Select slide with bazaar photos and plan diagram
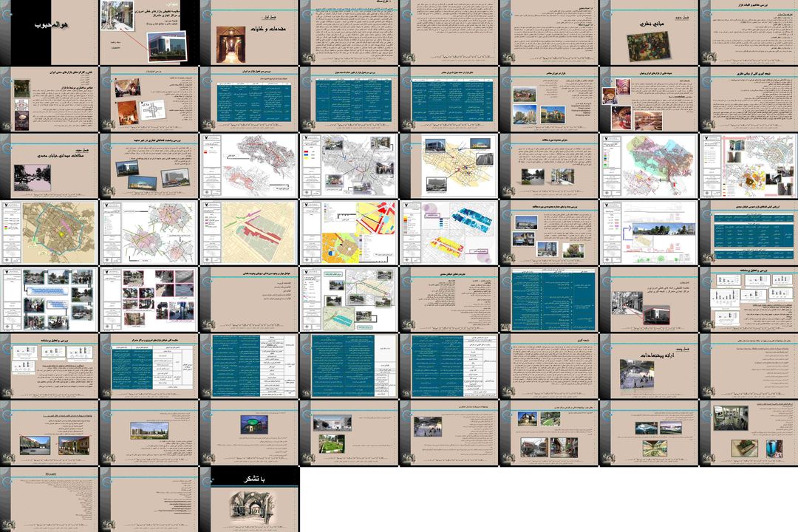The image size is (798, 532). [x=149, y=99]
